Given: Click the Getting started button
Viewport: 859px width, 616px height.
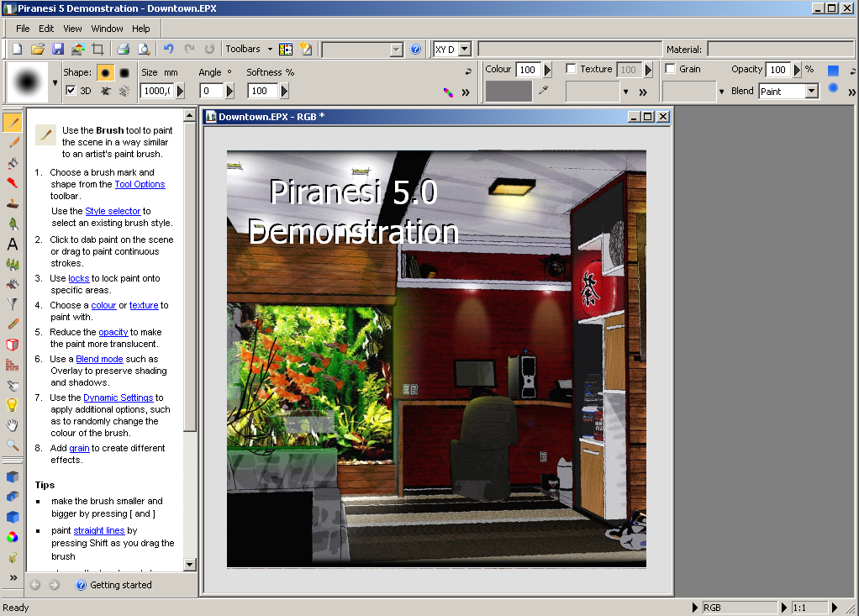Looking at the screenshot, I should 114,585.
